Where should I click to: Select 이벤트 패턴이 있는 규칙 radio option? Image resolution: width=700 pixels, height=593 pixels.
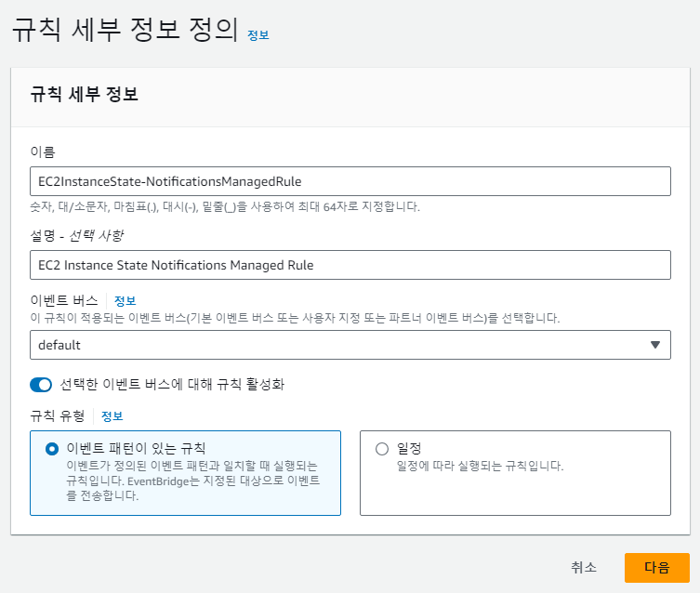click(x=52, y=449)
